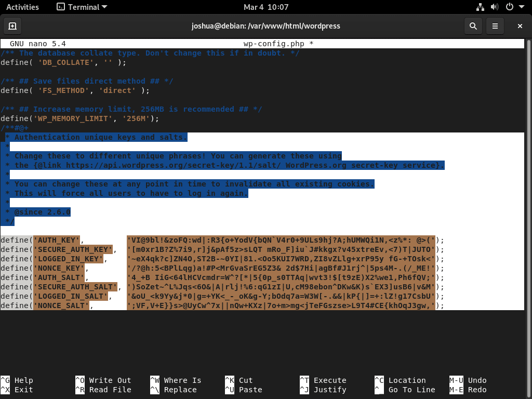The height and width of the screenshot is (399, 532).
Task: Click '@since 2.6.0' line
Action: pyautogui.click(x=38, y=212)
